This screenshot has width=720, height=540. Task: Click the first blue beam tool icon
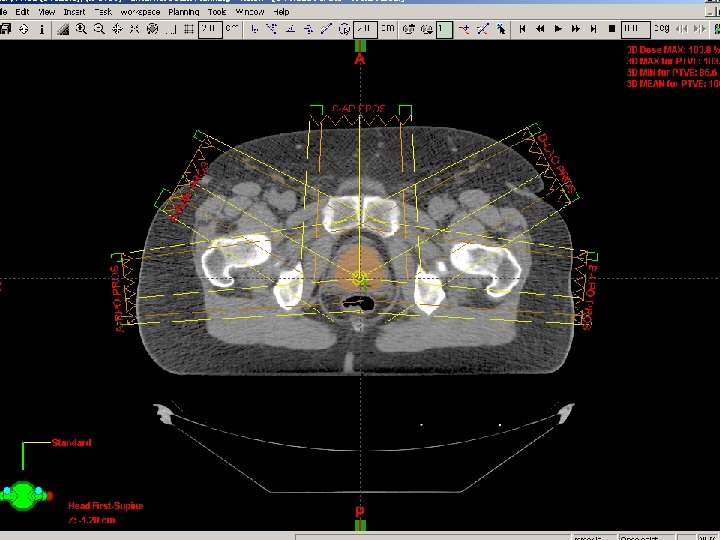click(254, 29)
